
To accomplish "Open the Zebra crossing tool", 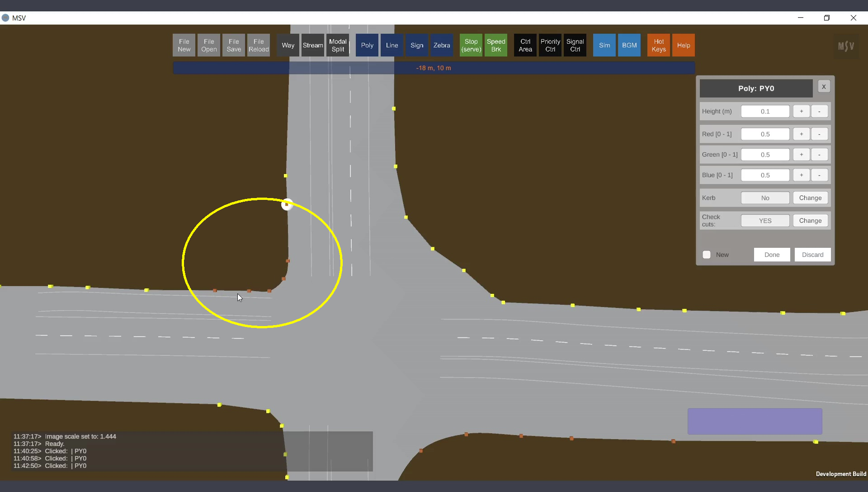I will click(x=441, y=45).
